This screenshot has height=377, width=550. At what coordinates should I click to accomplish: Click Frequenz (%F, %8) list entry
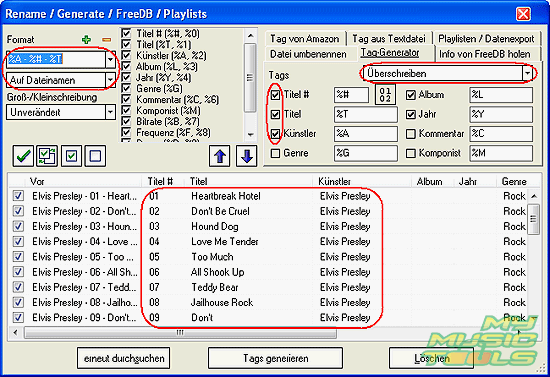(x=173, y=133)
